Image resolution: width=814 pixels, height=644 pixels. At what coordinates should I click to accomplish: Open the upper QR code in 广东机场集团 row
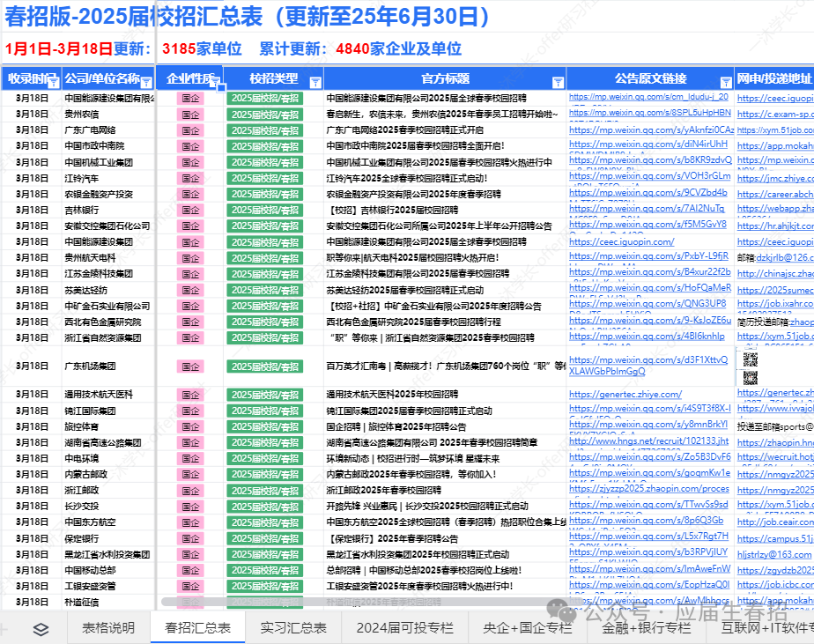(x=751, y=359)
